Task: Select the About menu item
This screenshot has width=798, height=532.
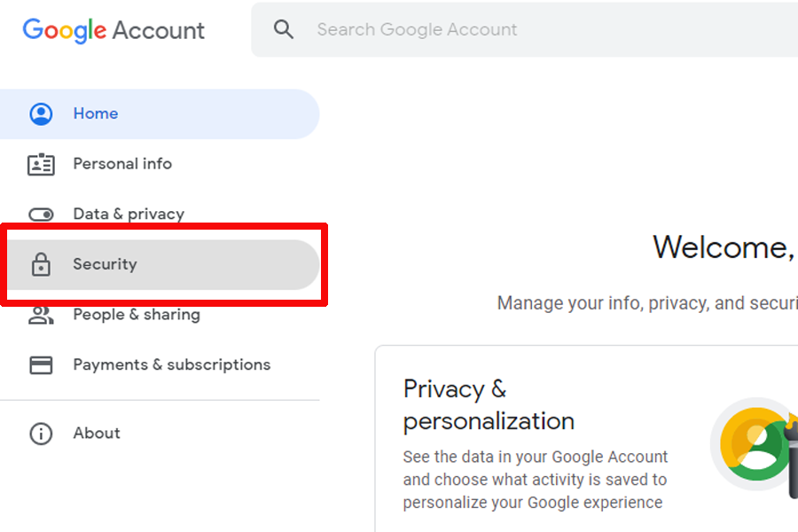Action: (x=97, y=434)
